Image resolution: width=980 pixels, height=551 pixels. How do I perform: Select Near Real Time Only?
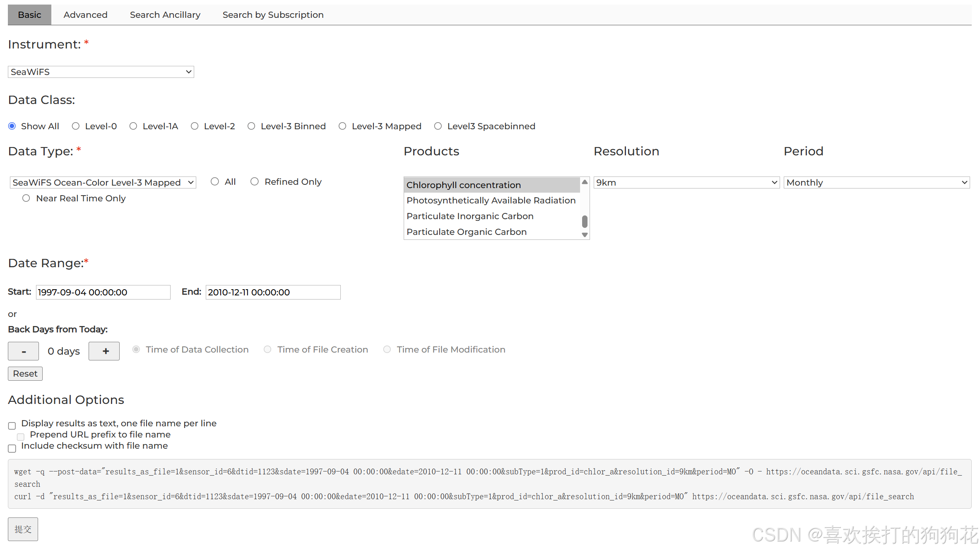(x=26, y=198)
